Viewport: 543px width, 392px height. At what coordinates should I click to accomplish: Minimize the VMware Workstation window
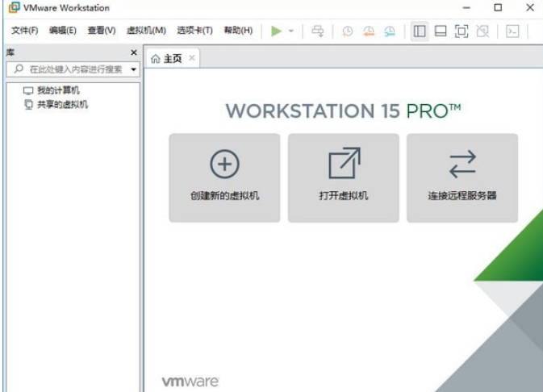click(466, 7)
